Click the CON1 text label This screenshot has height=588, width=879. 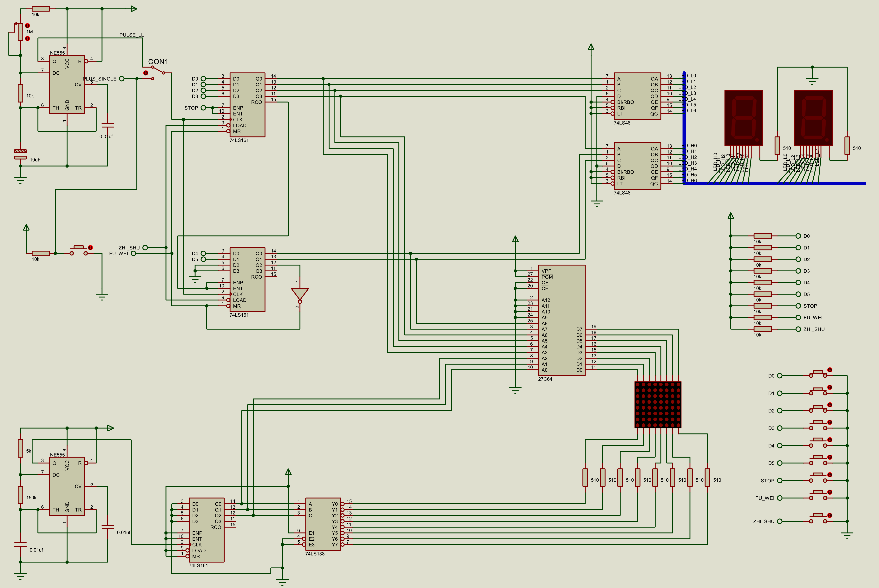(158, 62)
